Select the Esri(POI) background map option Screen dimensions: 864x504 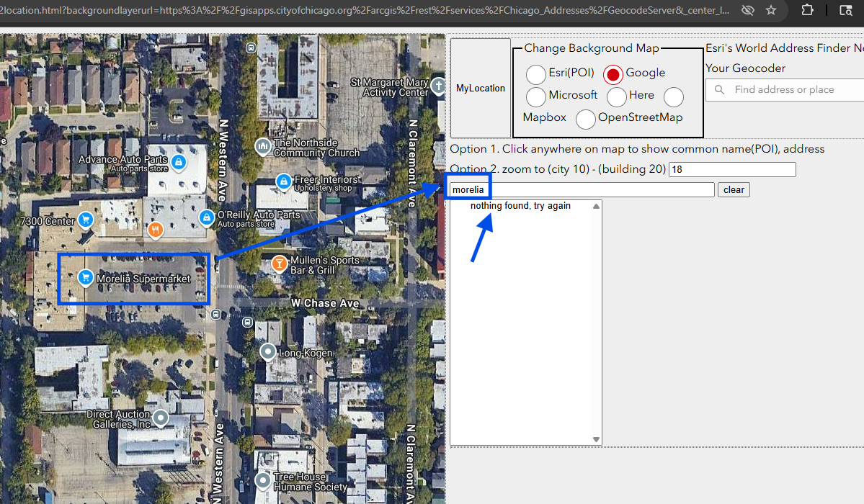point(535,74)
